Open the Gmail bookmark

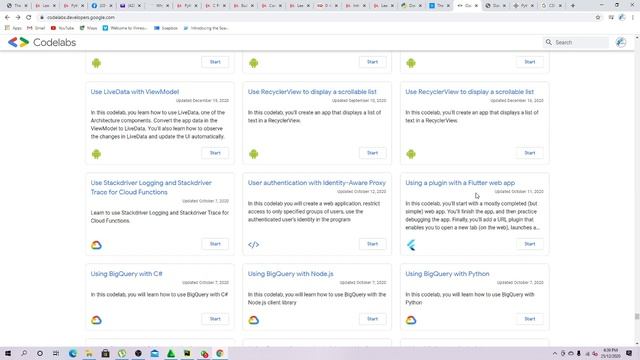pyautogui.click(x=36, y=28)
